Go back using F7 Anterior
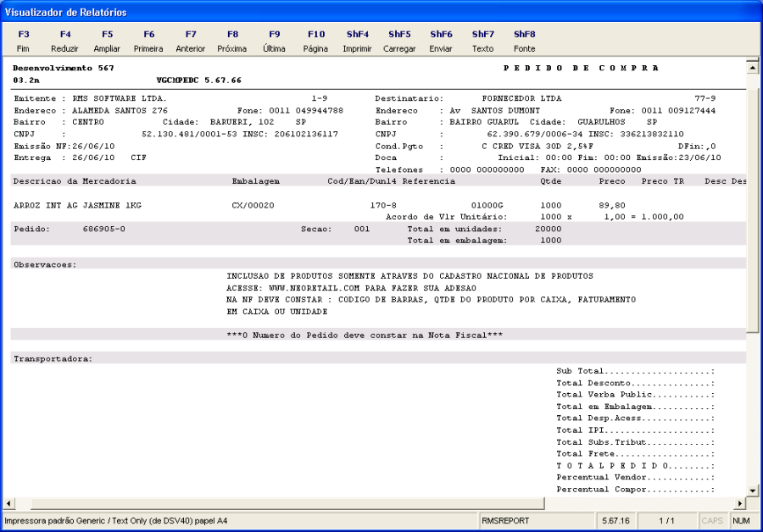Screen dimensions: 763x532 [191, 42]
